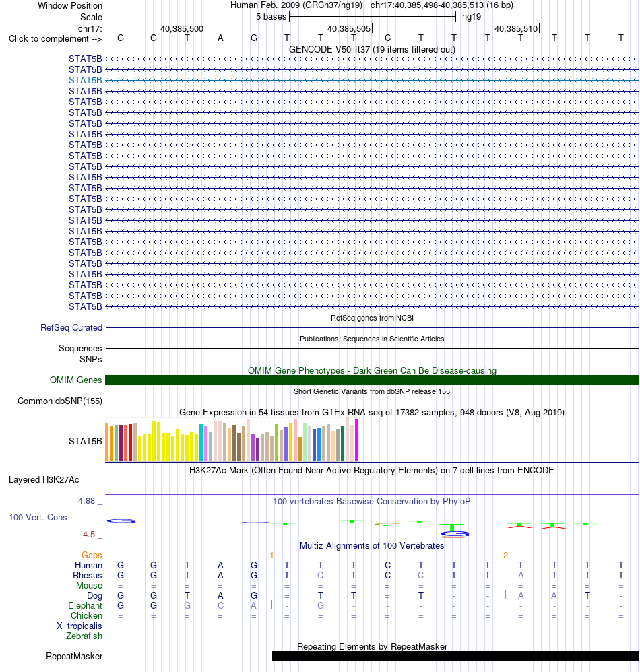Click the Elephant species row label

86,605
